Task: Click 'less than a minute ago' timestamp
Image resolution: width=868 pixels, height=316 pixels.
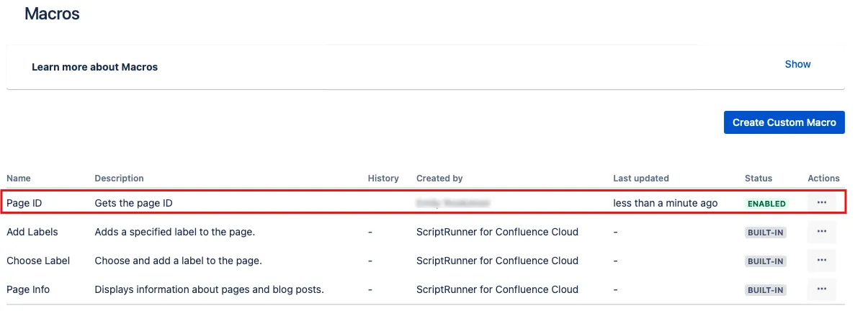Action: (666, 203)
